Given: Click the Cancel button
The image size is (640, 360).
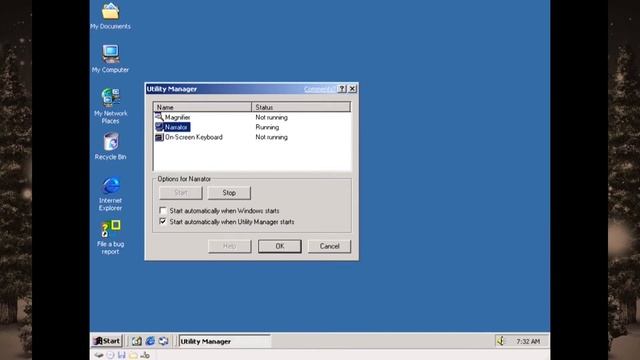Looking at the screenshot, I should coord(329,246).
